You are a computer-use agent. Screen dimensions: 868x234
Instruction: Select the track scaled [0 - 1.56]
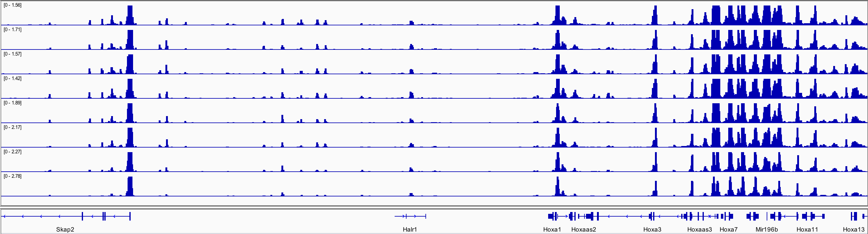[x=434, y=14]
